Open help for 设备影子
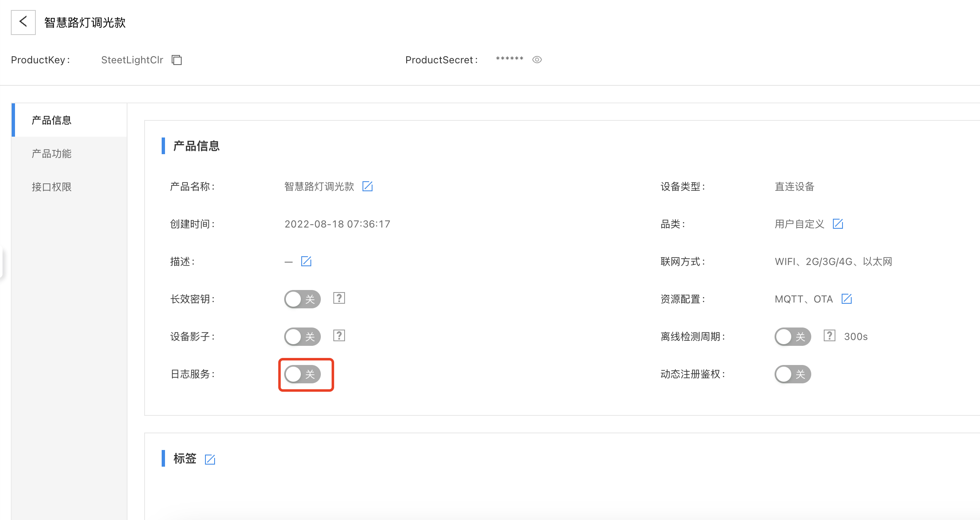This screenshot has width=980, height=520. [339, 336]
